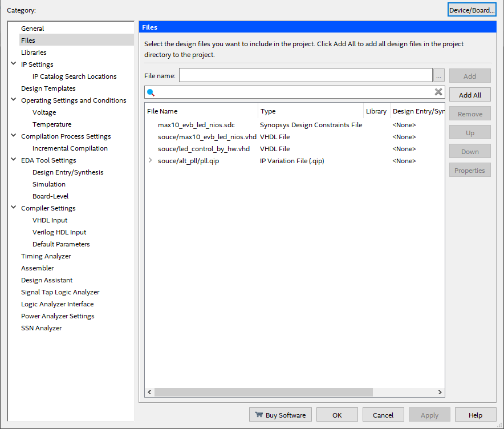Select EDA Tool Settings tree label

[x=48, y=160]
